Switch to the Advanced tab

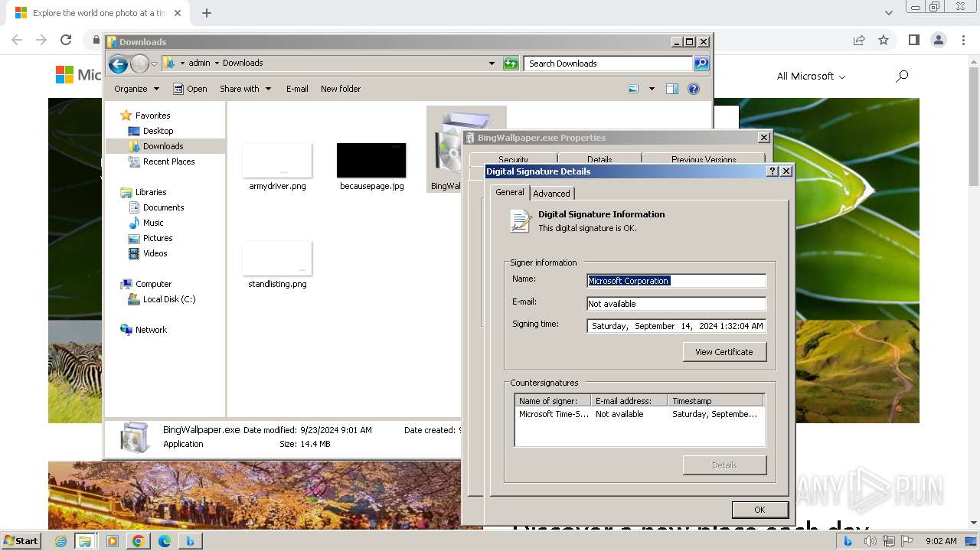[551, 194]
